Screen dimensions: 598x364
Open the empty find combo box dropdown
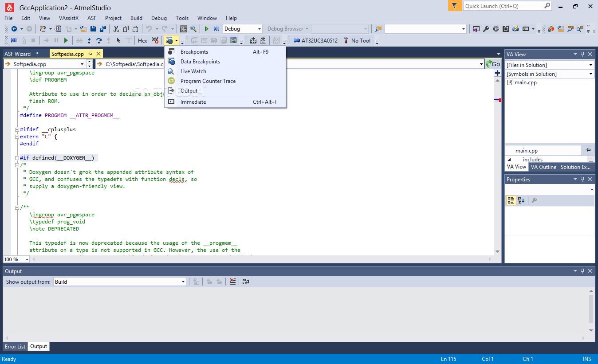click(x=464, y=29)
